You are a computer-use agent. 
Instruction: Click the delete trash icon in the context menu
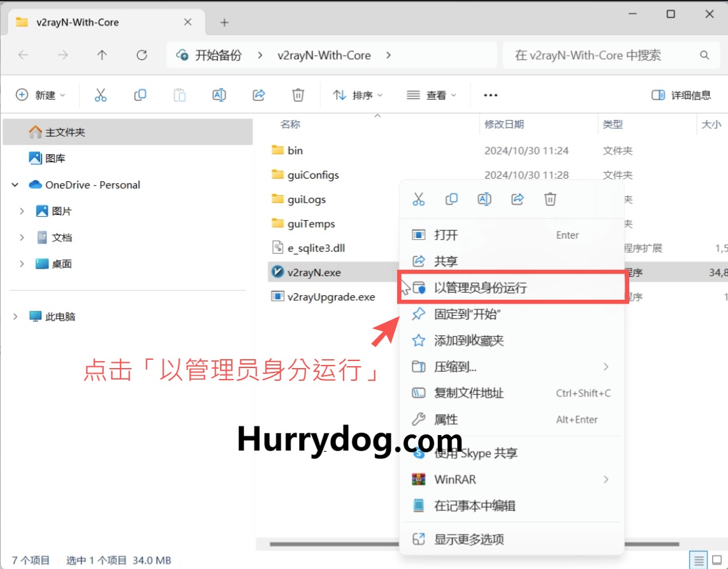click(550, 199)
